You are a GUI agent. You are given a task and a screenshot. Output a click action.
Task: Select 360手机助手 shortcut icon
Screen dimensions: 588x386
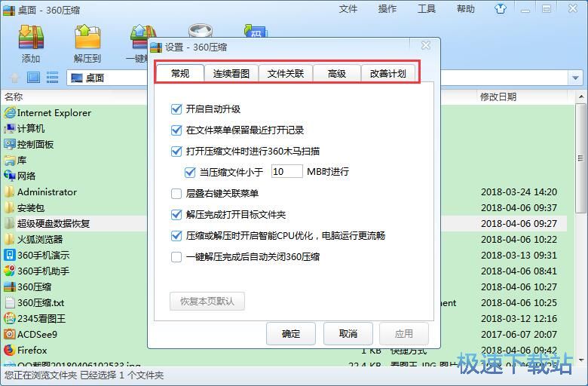[10, 271]
